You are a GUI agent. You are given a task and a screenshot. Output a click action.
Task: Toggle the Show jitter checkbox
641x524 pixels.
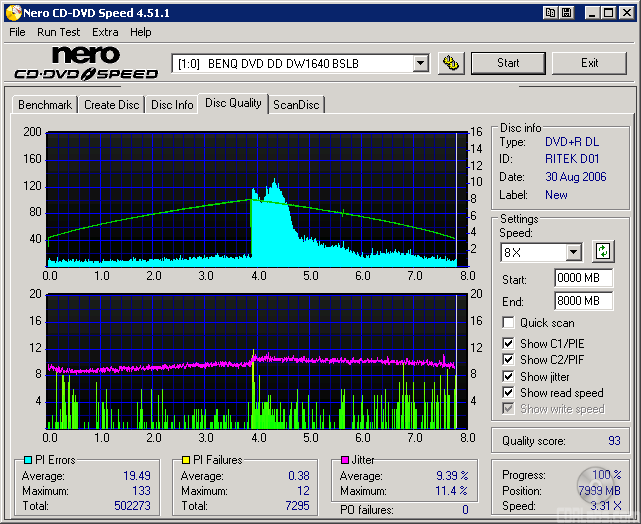click(x=509, y=377)
